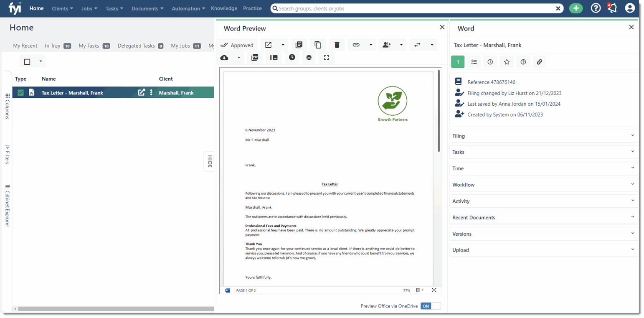Click the star icon in the Word panel

click(x=507, y=62)
